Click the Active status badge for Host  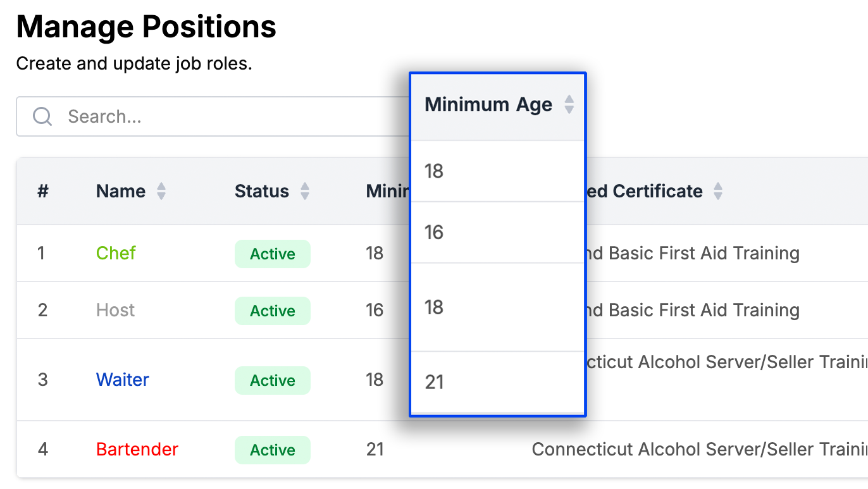point(273,311)
